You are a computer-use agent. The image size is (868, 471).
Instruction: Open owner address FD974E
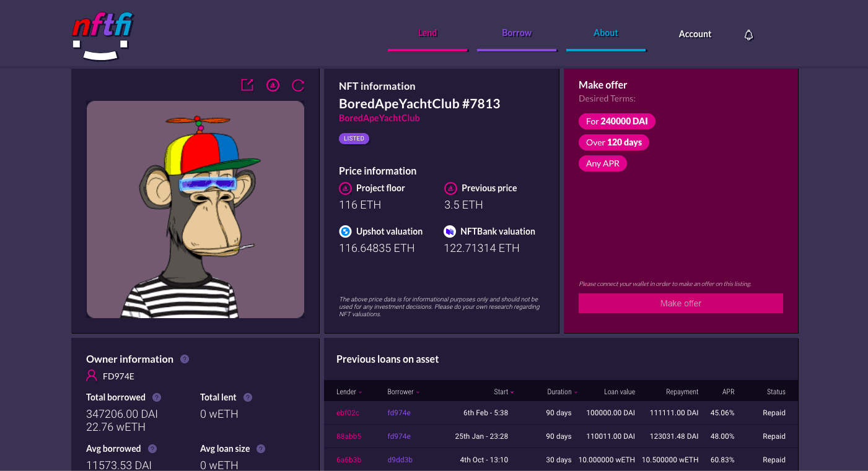coord(118,376)
